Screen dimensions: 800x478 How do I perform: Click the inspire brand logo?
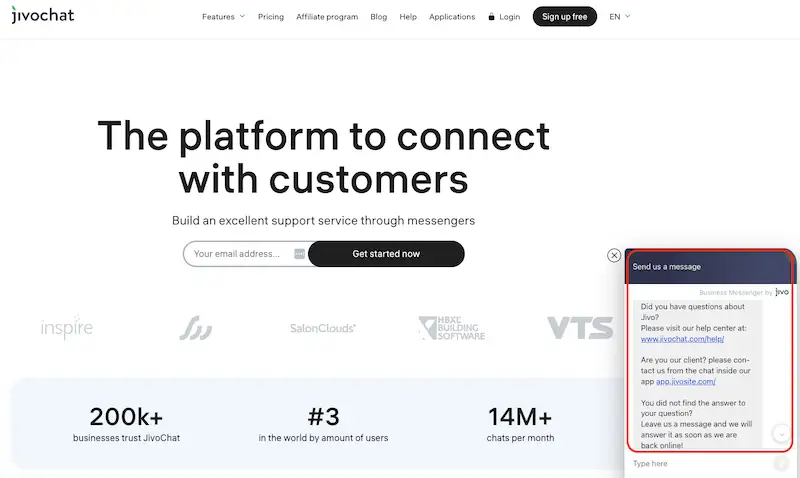[x=67, y=327]
